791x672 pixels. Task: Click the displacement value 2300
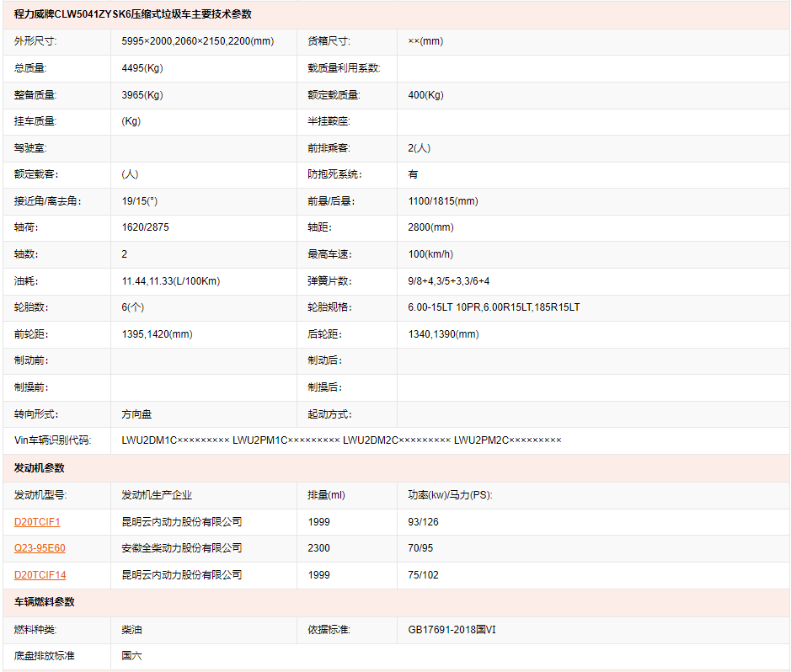318,548
